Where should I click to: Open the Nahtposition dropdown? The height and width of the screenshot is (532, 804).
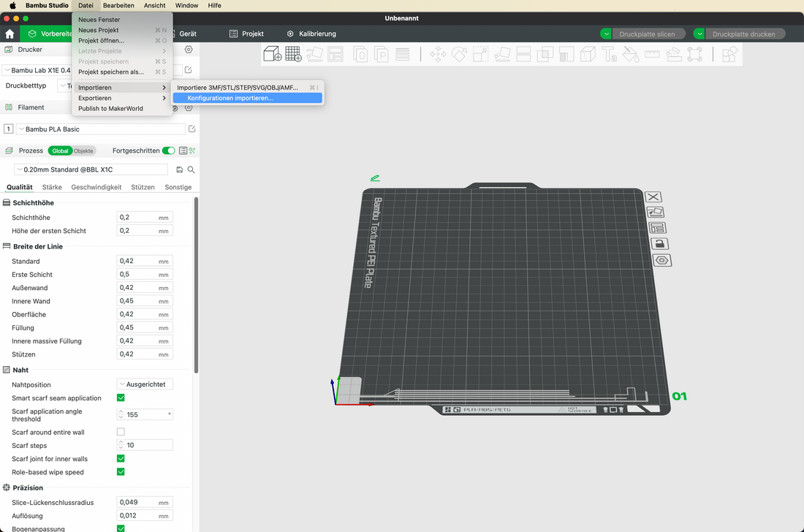tap(145, 384)
